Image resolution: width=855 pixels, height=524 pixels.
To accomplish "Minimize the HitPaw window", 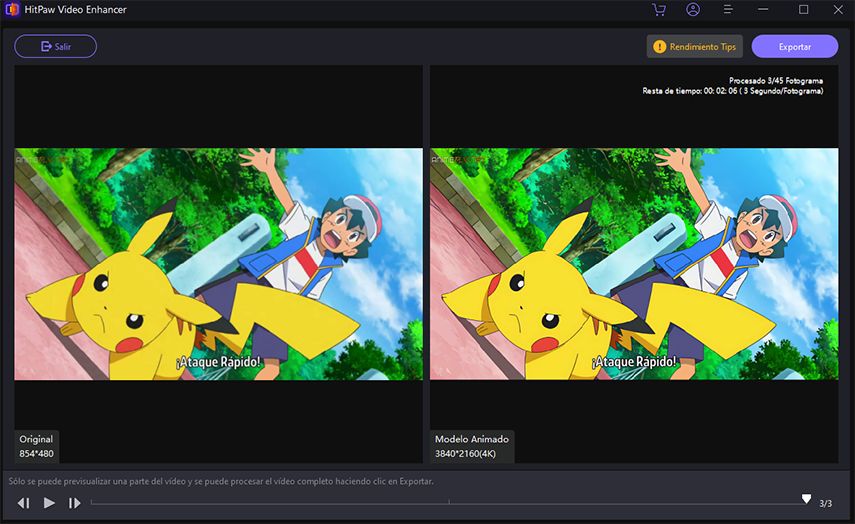I will point(765,10).
